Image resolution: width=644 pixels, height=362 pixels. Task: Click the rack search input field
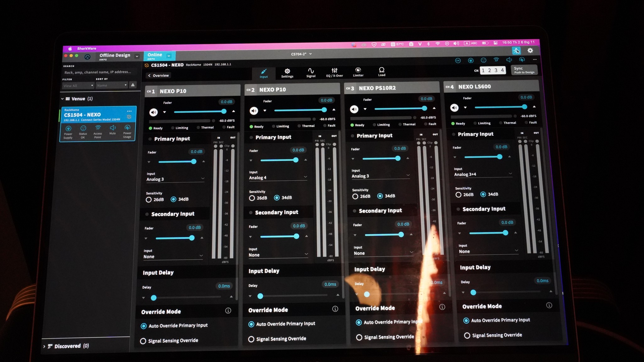pos(98,72)
